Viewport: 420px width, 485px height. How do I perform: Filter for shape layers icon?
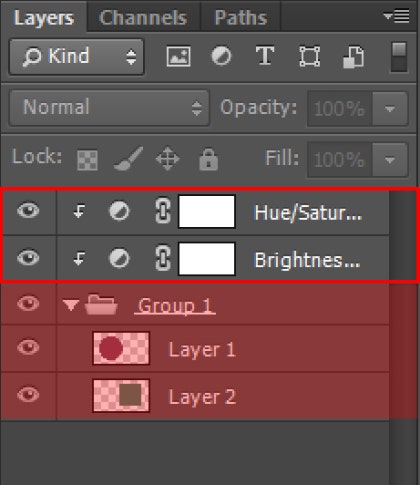pos(309,56)
